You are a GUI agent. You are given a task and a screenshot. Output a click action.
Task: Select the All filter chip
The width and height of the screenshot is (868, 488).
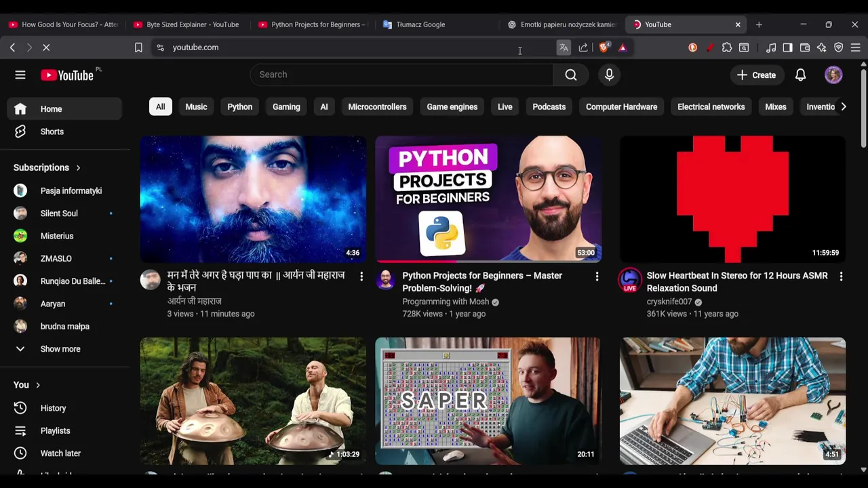tap(160, 106)
